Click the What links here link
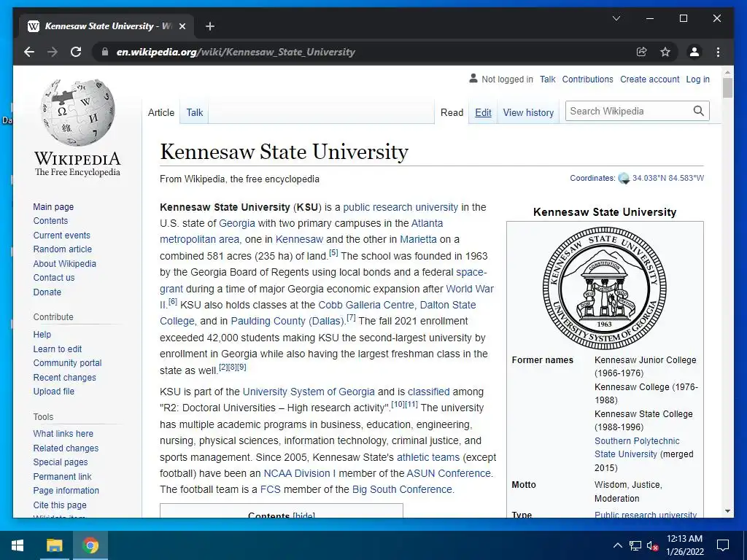Viewport: 747px width, 560px height. (63, 433)
